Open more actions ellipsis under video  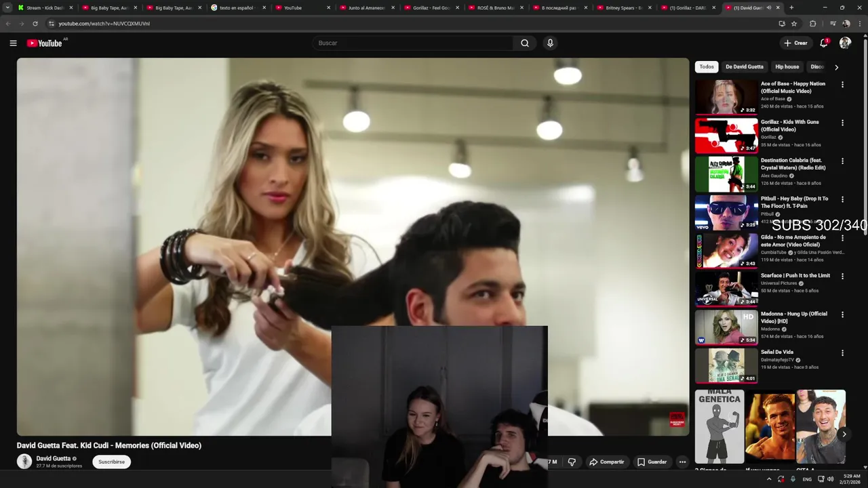pyautogui.click(x=683, y=462)
